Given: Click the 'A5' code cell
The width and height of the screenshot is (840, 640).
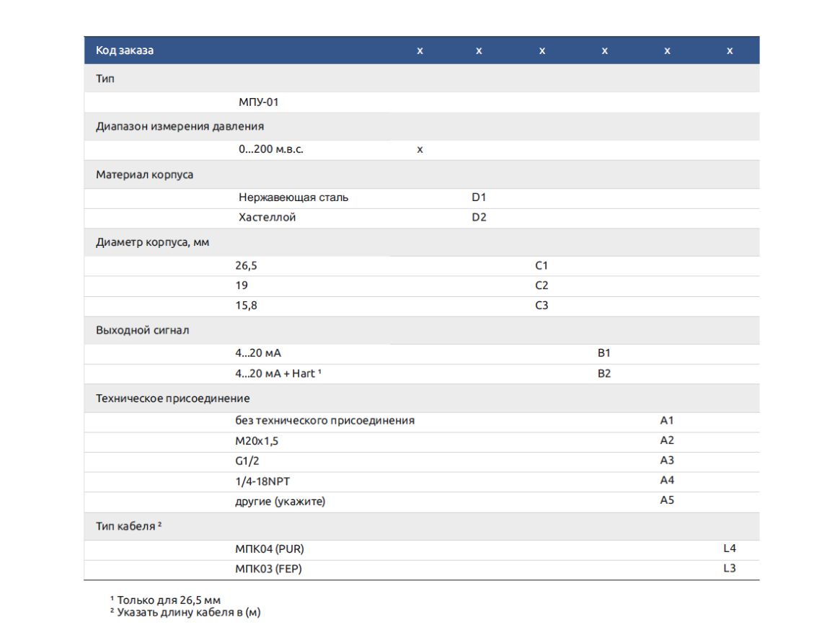Looking at the screenshot, I should pos(667,500).
